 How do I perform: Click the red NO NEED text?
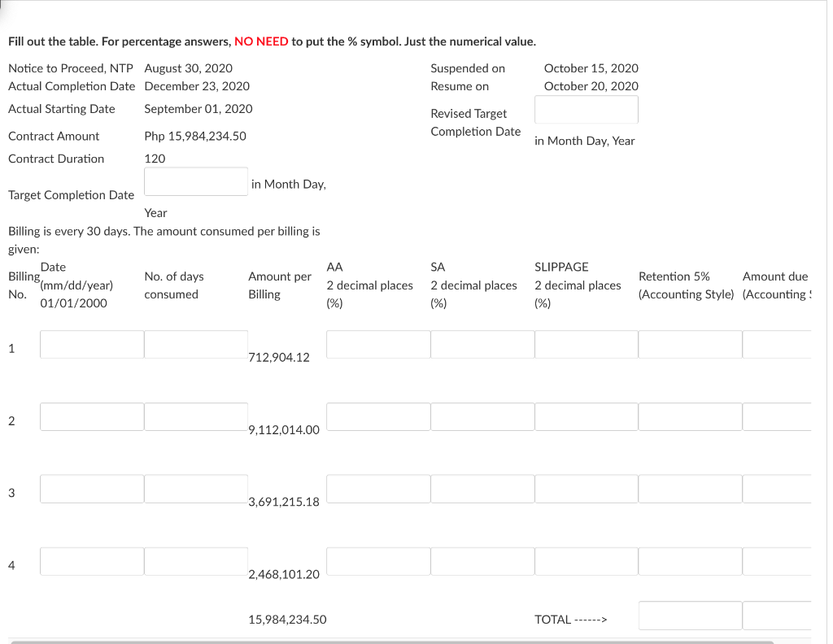[261, 41]
